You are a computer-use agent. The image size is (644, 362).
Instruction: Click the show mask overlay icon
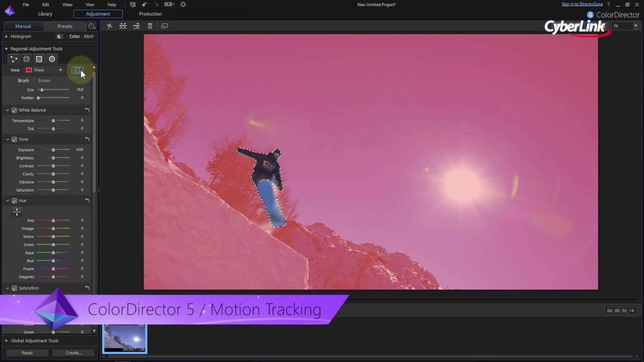click(x=76, y=70)
